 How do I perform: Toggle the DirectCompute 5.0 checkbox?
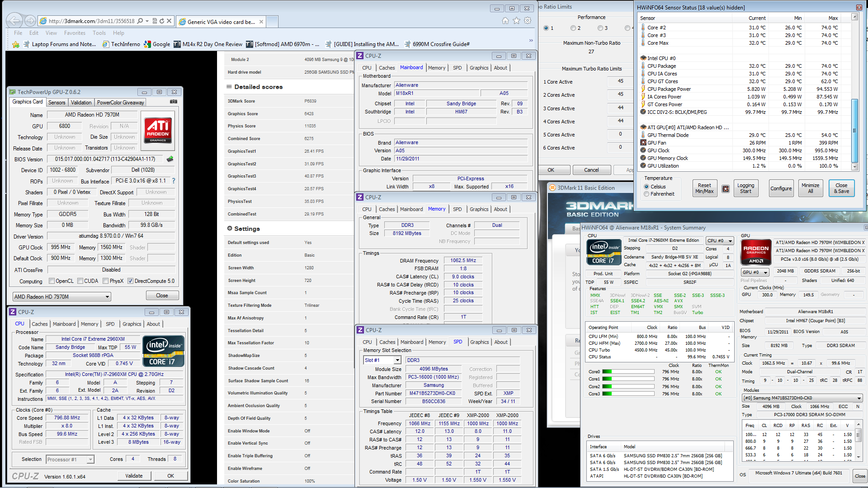tap(130, 281)
